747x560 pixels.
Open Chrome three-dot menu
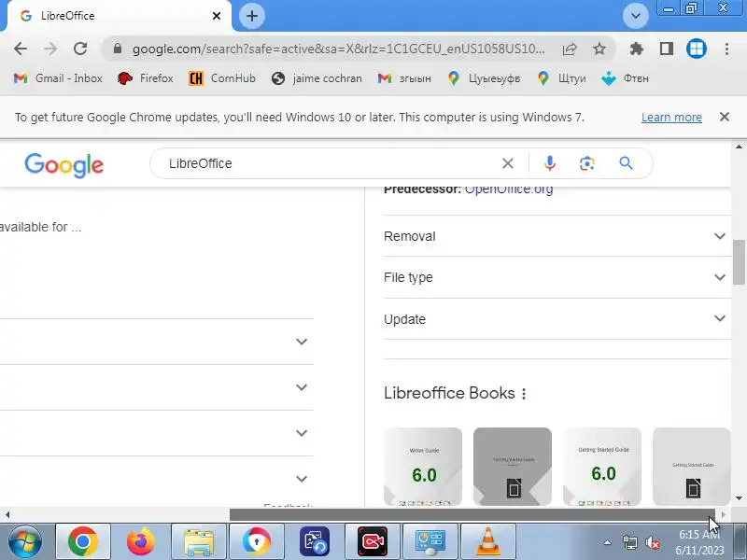tap(726, 49)
